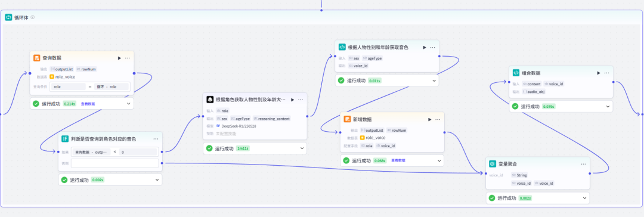Click the output port of 变量聚合 node

click(590, 173)
